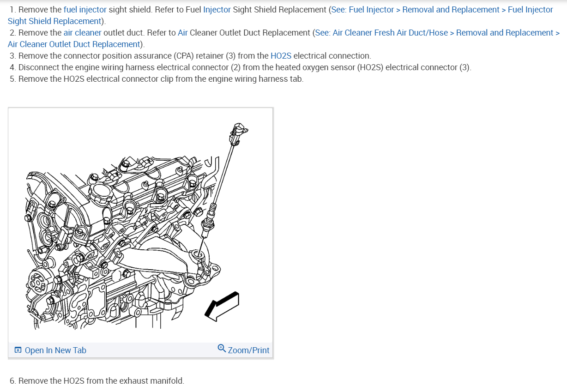This screenshot has height=392, width=567.
Task: Click "Removal and Replacement" in step 2
Action: click(505, 33)
